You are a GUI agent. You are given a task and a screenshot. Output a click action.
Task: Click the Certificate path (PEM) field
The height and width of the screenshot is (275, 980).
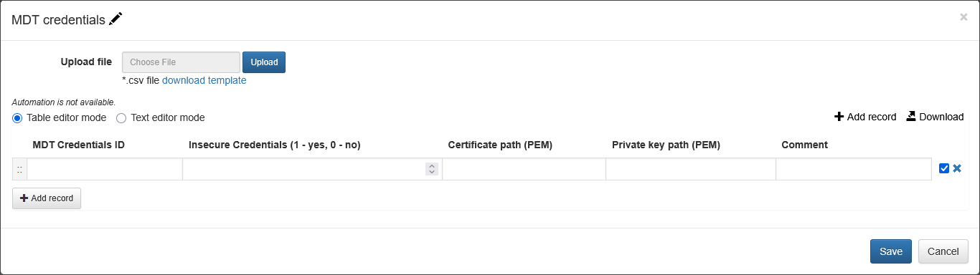coord(524,170)
